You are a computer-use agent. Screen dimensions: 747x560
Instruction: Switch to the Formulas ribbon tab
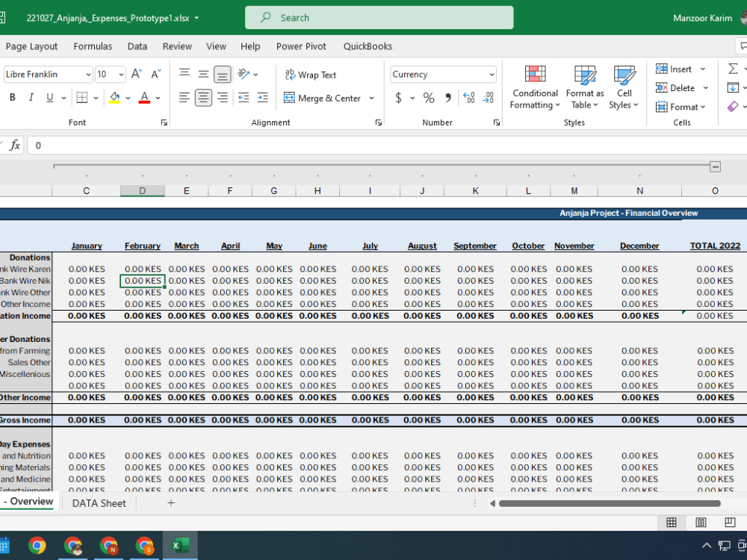pos(93,46)
